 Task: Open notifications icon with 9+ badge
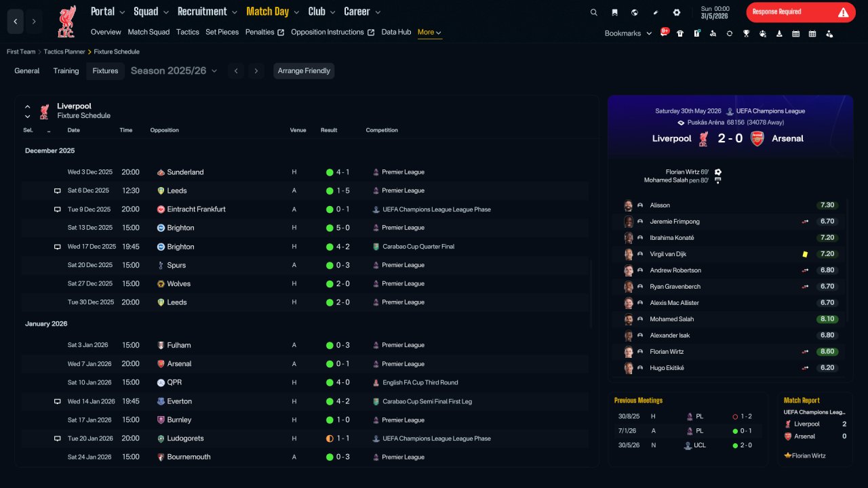[665, 33]
